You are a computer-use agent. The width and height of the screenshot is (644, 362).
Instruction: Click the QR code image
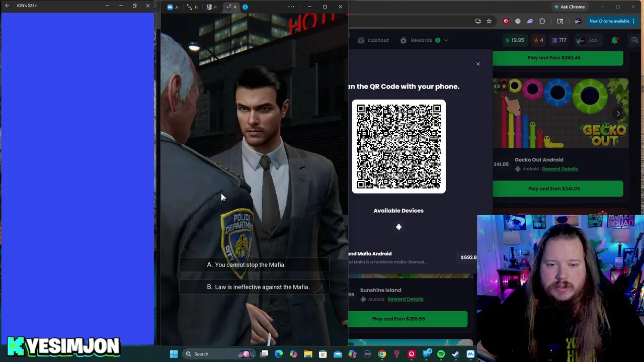(398, 146)
